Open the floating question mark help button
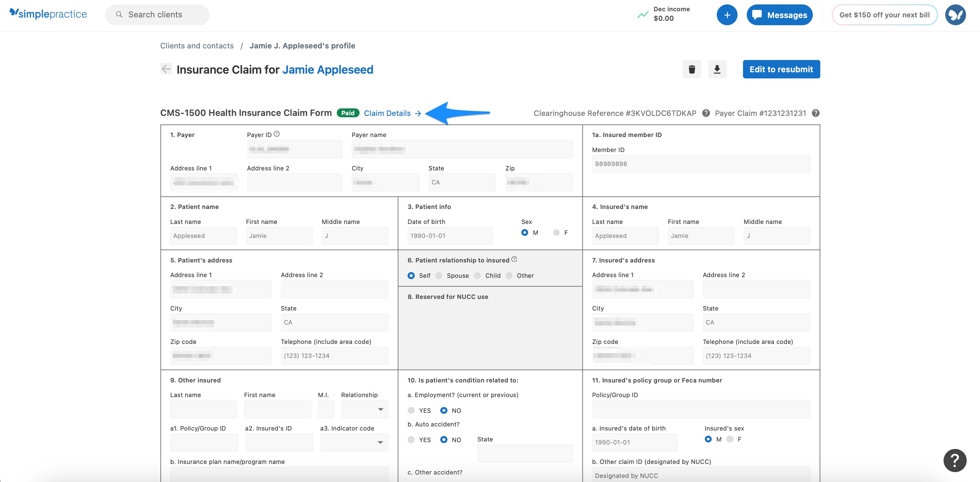This screenshot has width=980, height=482. point(954,460)
